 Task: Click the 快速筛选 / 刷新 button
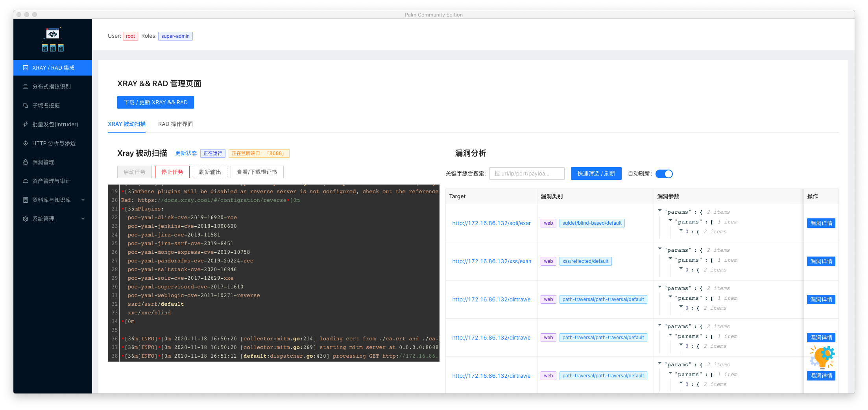point(596,174)
